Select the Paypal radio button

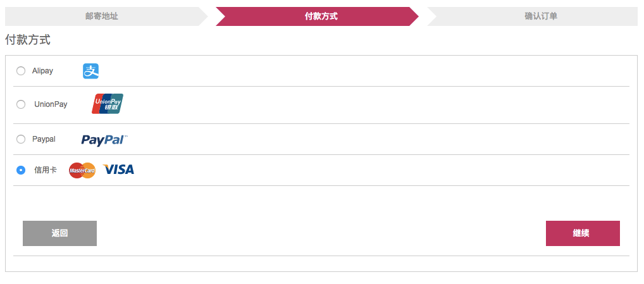[20, 139]
